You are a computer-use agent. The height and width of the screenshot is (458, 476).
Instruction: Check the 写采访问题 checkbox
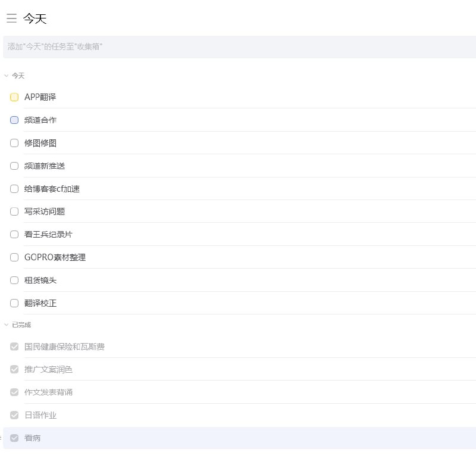[14, 211]
